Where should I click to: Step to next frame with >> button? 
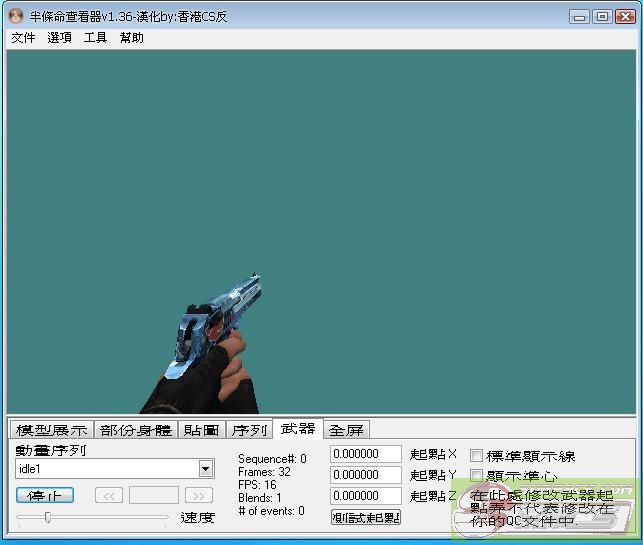tap(199, 495)
